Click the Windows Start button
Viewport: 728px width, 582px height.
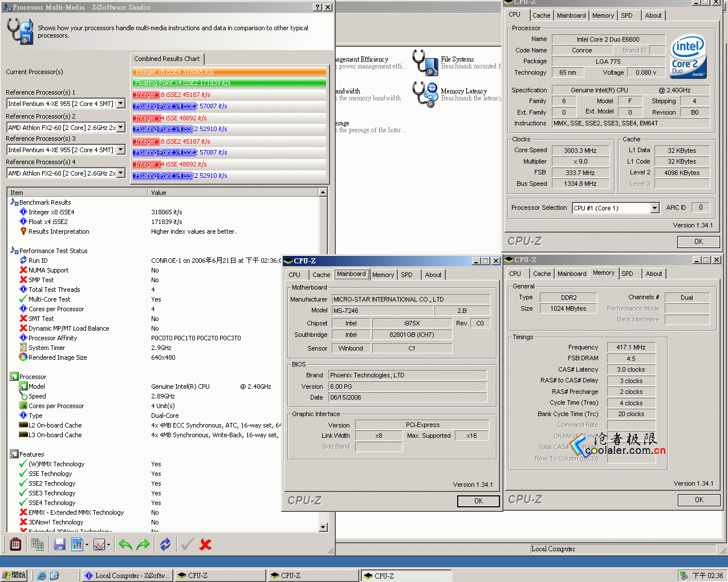pos(14,575)
